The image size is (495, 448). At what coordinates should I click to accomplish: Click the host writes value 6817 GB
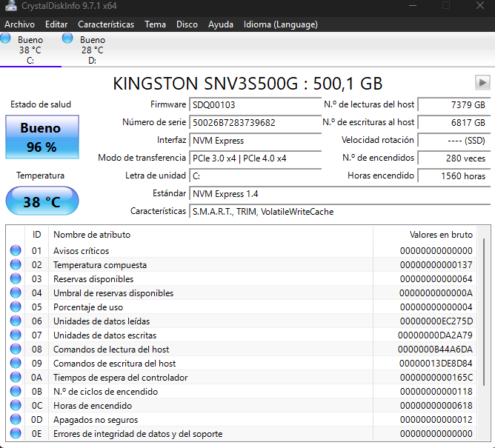click(x=454, y=122)
